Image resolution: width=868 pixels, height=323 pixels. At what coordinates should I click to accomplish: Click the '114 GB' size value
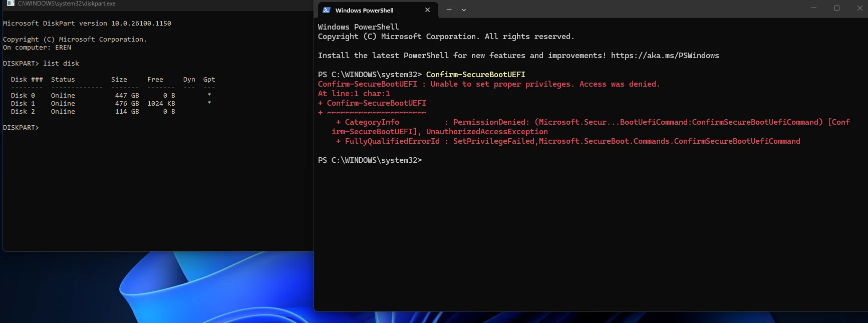tap(127, 112)
